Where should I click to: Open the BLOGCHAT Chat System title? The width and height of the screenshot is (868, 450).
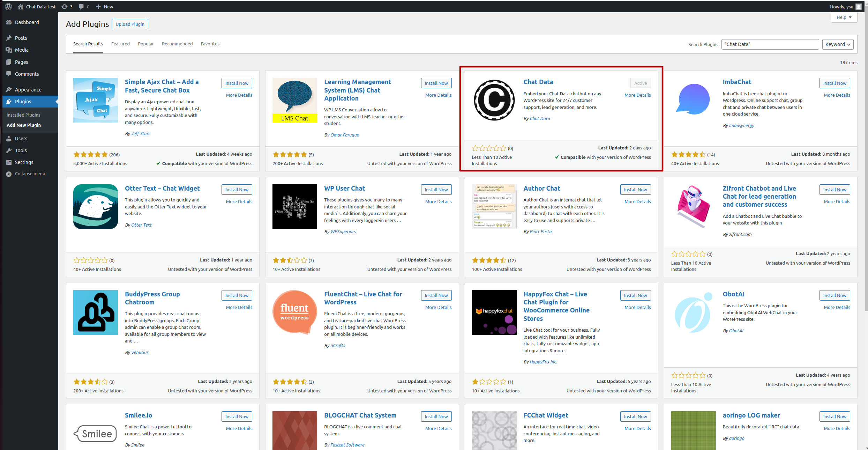coord(360,415)
